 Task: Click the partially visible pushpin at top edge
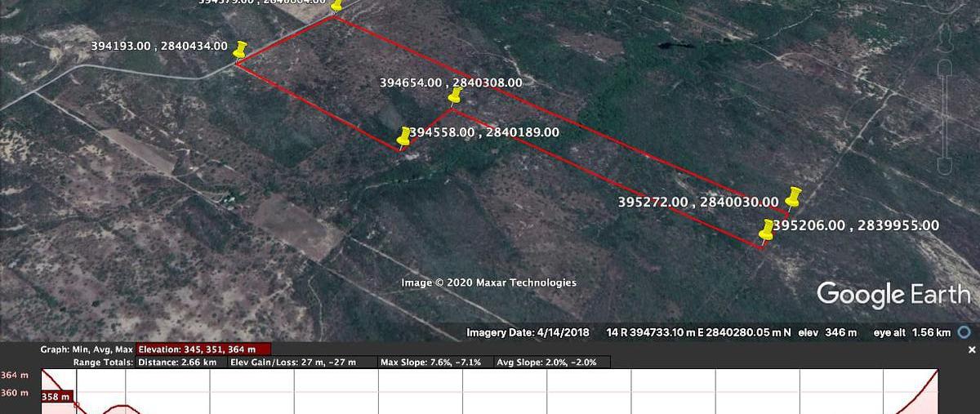point(336,5)
